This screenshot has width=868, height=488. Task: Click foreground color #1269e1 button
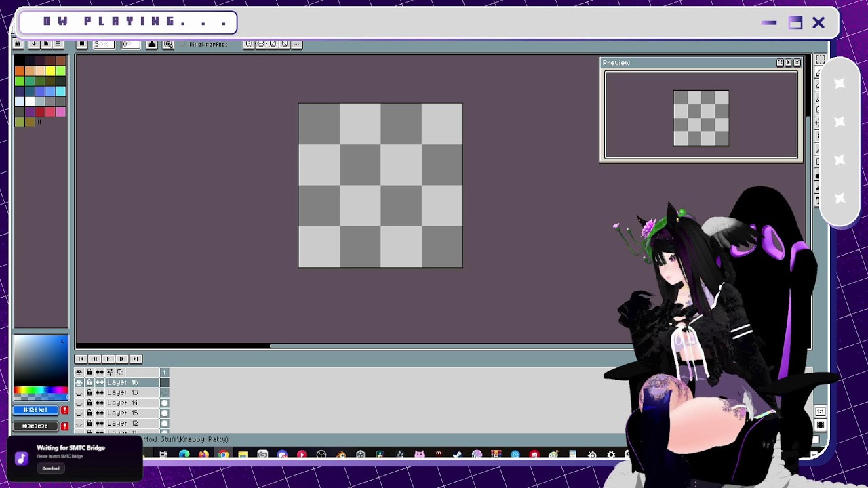36,410
